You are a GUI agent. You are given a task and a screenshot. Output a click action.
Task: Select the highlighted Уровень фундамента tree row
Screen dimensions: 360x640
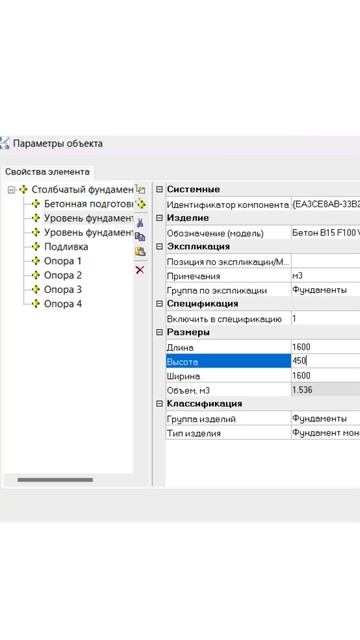89,218
